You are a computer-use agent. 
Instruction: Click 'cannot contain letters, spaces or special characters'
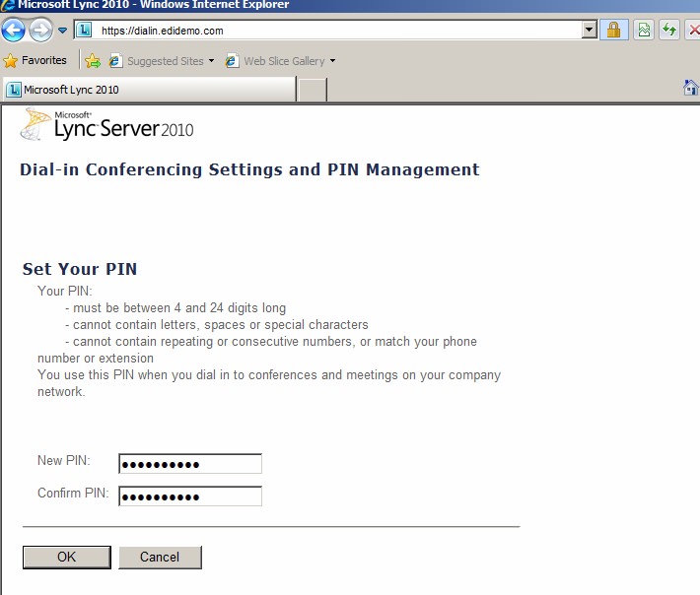click(x=221, y=325)
